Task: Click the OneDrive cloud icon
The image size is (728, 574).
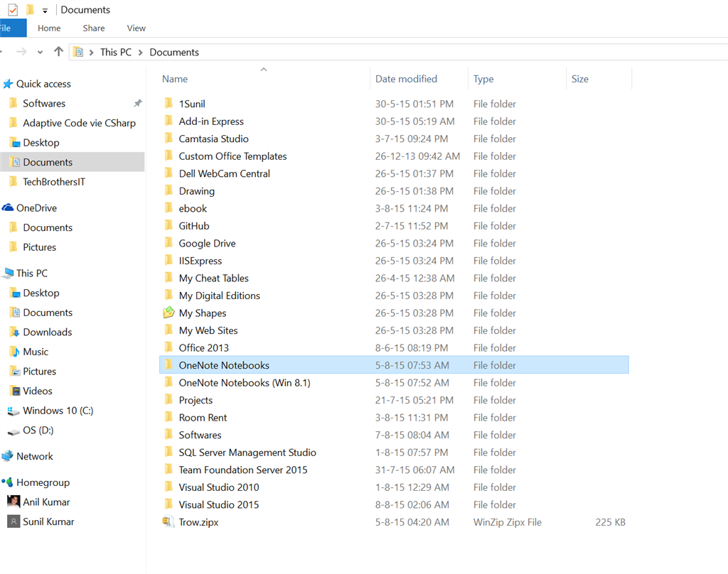Action: pyautogui.click(x=8, y=208)
